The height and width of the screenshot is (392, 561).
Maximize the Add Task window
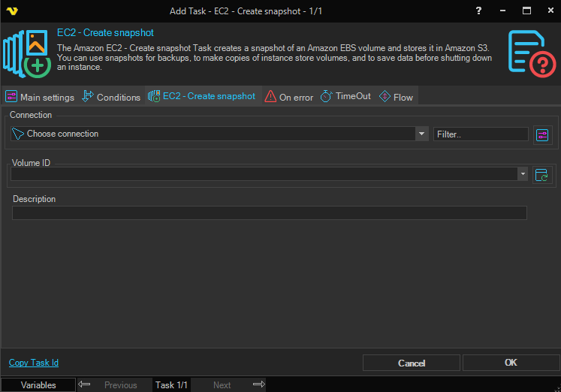click(526, 11)
